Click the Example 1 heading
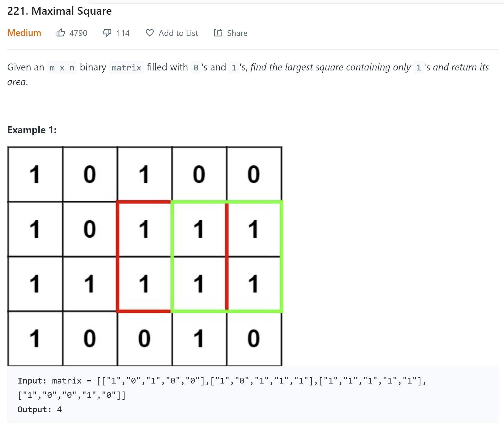This screenshot has height=428, width=504. 32,130
